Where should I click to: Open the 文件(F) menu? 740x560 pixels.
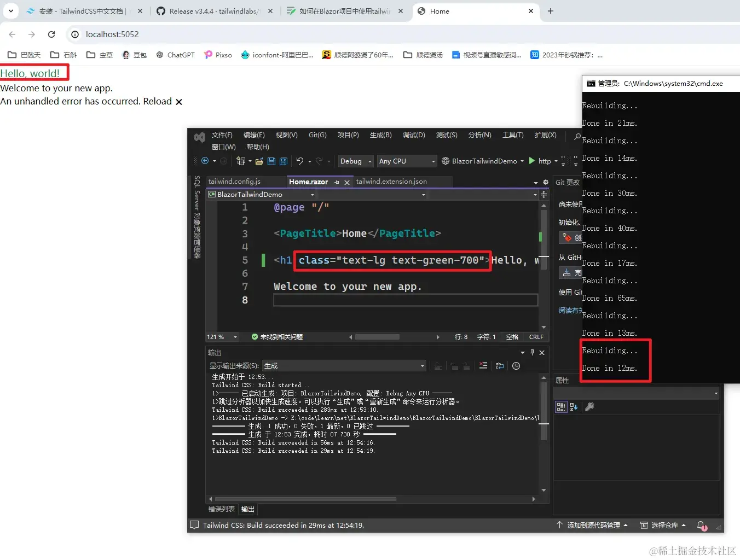[x=222, y=135]
